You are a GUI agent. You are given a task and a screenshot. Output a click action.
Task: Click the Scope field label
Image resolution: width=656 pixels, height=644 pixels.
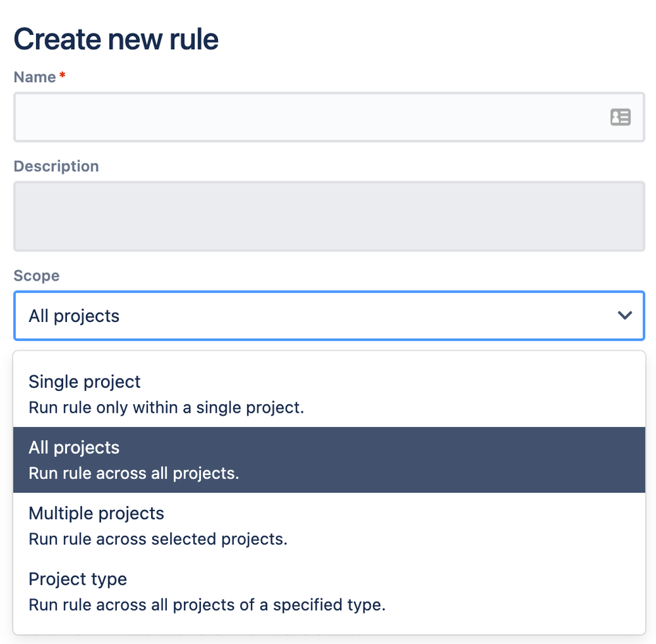point(36,275)
